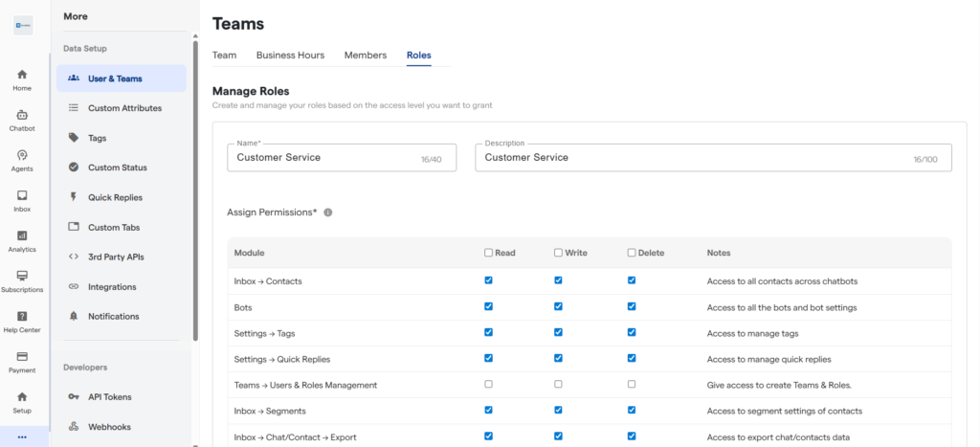This screenshot has height=447, width=980.
Task: Open Webhooks under Developers
Action: click(109, 427)
